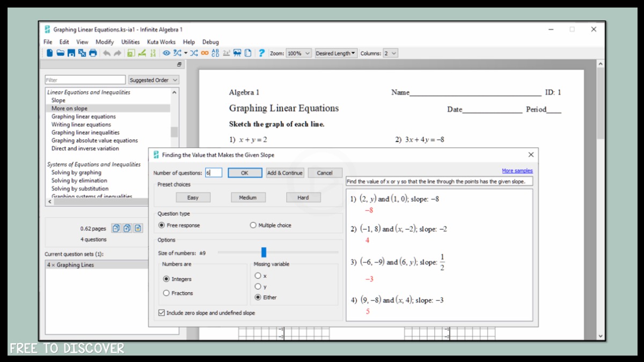
Task: Click the Redo arrow in the toolbar
Action: [118, 53]
